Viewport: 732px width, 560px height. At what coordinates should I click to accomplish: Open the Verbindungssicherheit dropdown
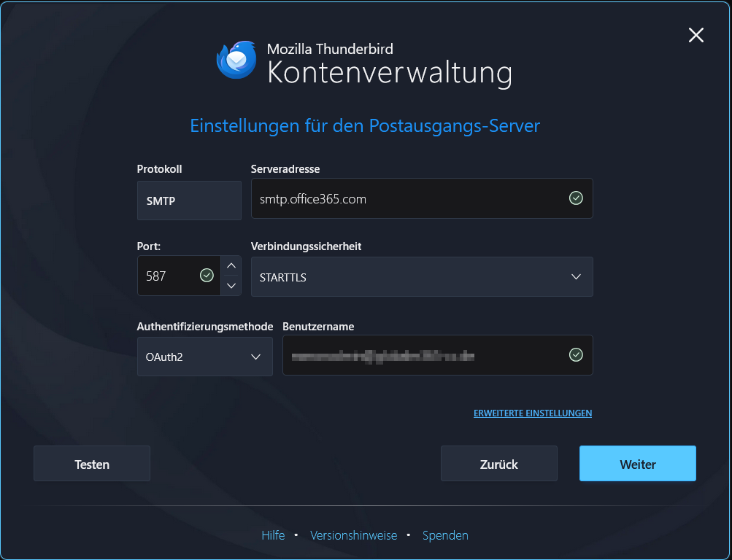(x=422, y=277)
